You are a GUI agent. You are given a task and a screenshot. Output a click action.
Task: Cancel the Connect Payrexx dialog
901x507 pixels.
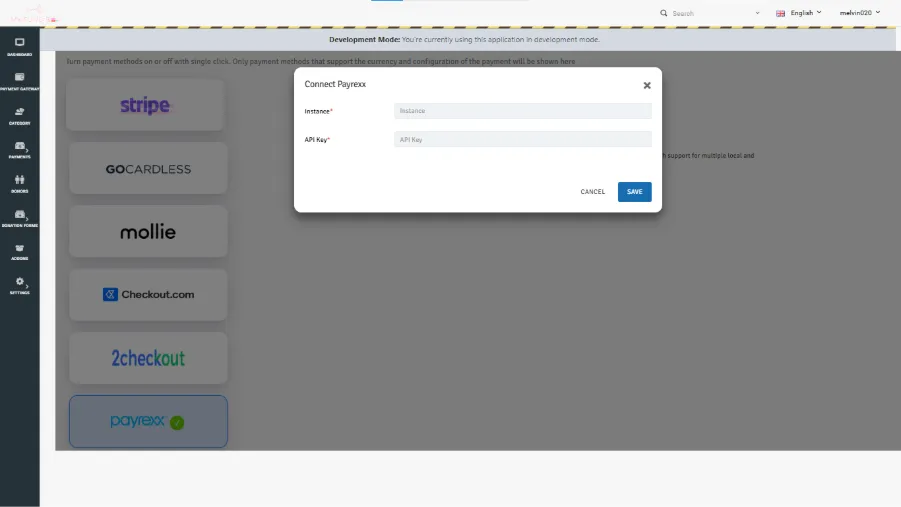pos(592,192)
